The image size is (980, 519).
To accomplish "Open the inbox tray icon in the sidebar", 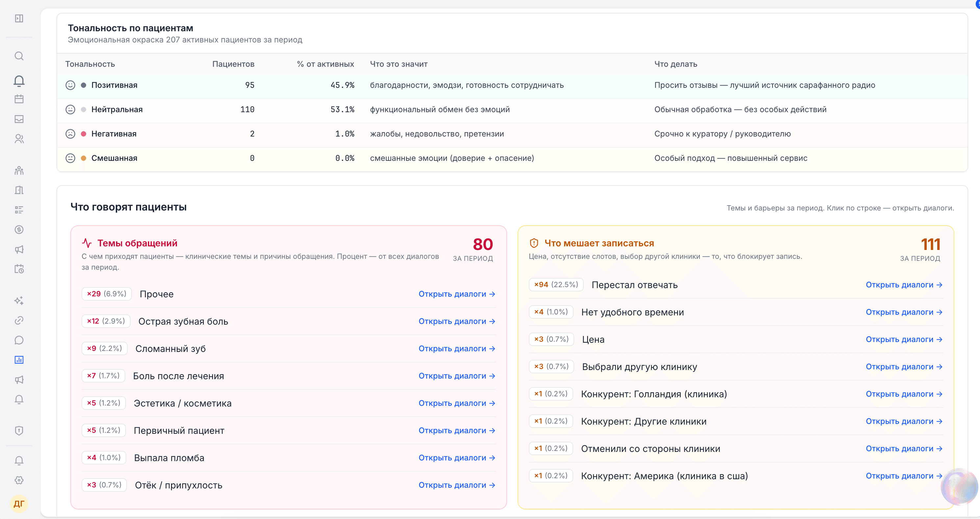I will pyautogui.click(x=19, y=119).
